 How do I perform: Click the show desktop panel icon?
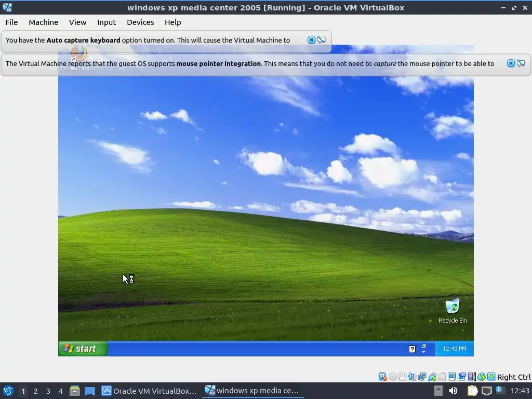pos(90,391)
